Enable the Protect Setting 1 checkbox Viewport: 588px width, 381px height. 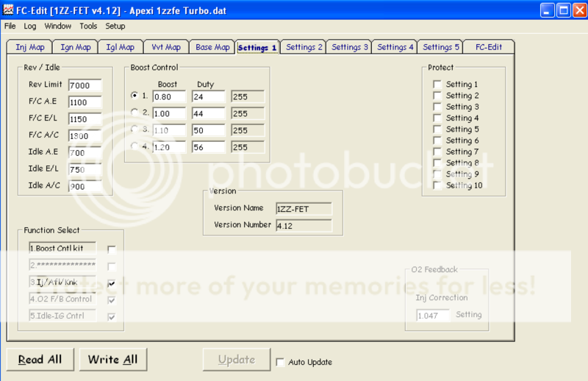click(438, 85)
